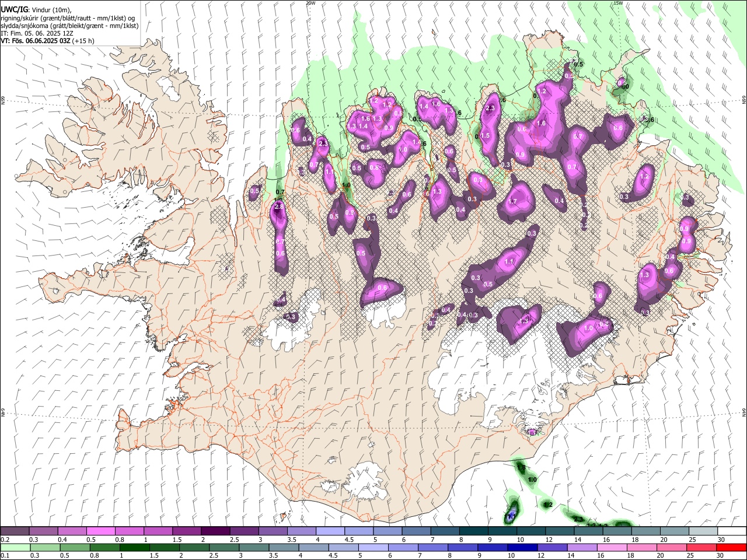Click the 'UWC/IG: Vindur (10m)' title line
Screen dimensions: 747x560
coord(36,9)
